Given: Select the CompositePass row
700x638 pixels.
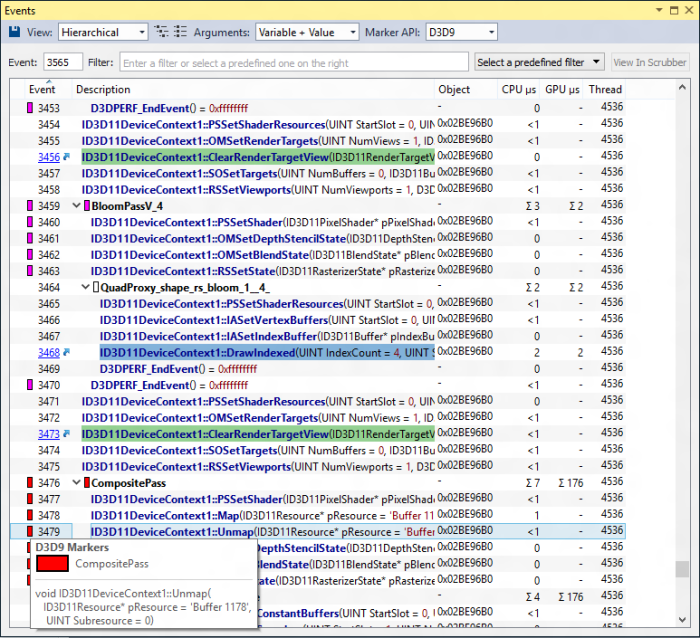Looking at the screenshot, I should pyautogui.click(x=318, y=483).
